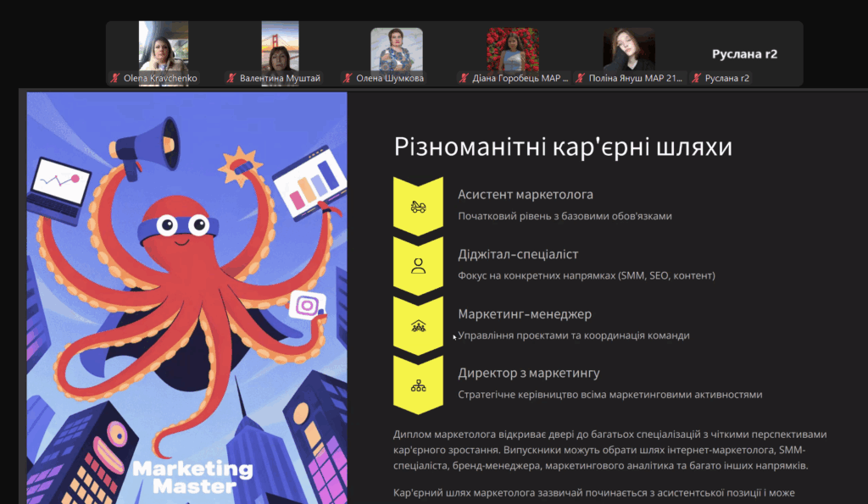Click the org-chart icon next to Директор з маркетингу
The height and width of the screenshot is (504, 868).
(x=418, y=385)
